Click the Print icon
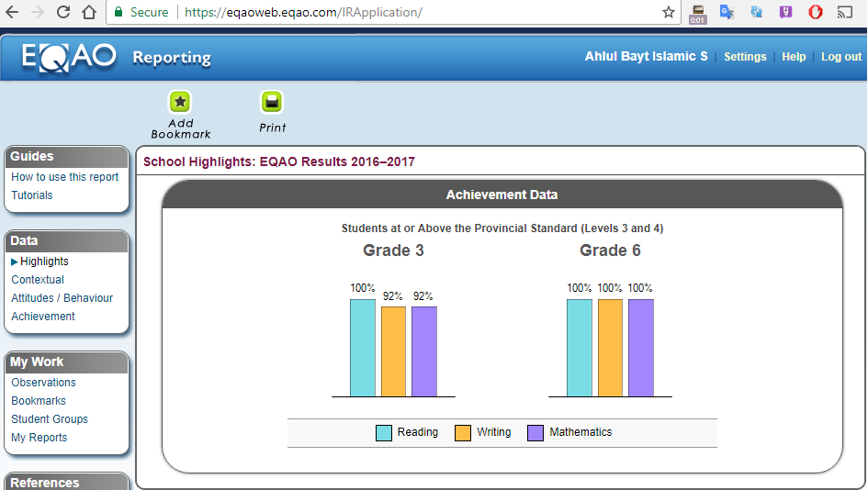The image size is (868, 490). pos(271,102)
